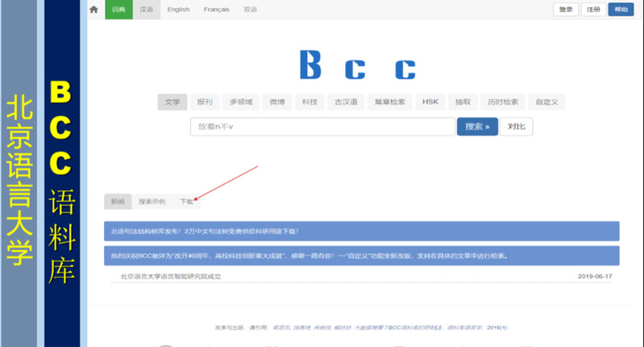Select the 微博 corpus category
The width and height of the screenshot is (644, 347).
coord(277,102)
